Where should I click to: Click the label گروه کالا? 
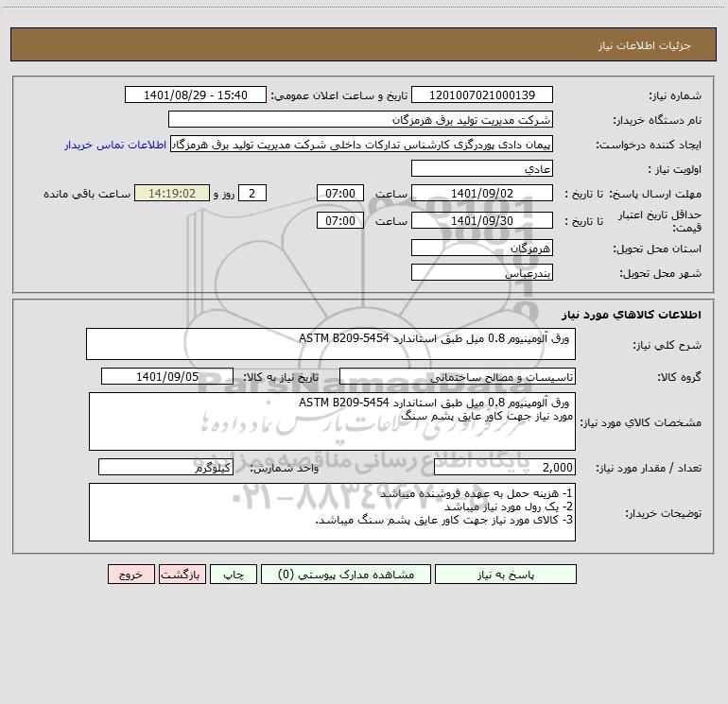pos(679,377)
